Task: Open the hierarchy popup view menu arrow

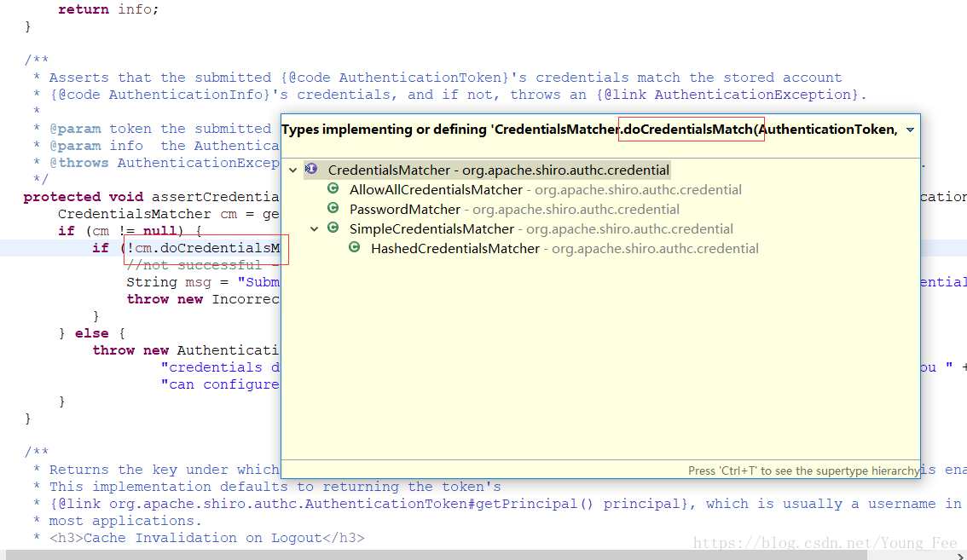Action: (910, 130)
